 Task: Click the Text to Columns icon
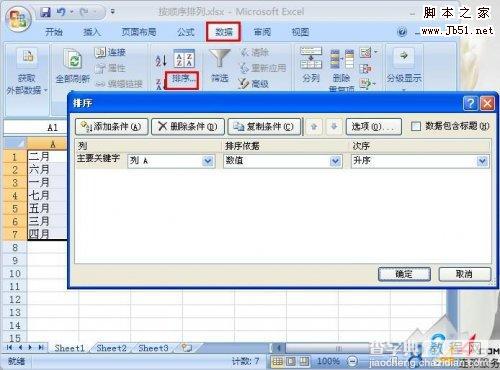311,58
